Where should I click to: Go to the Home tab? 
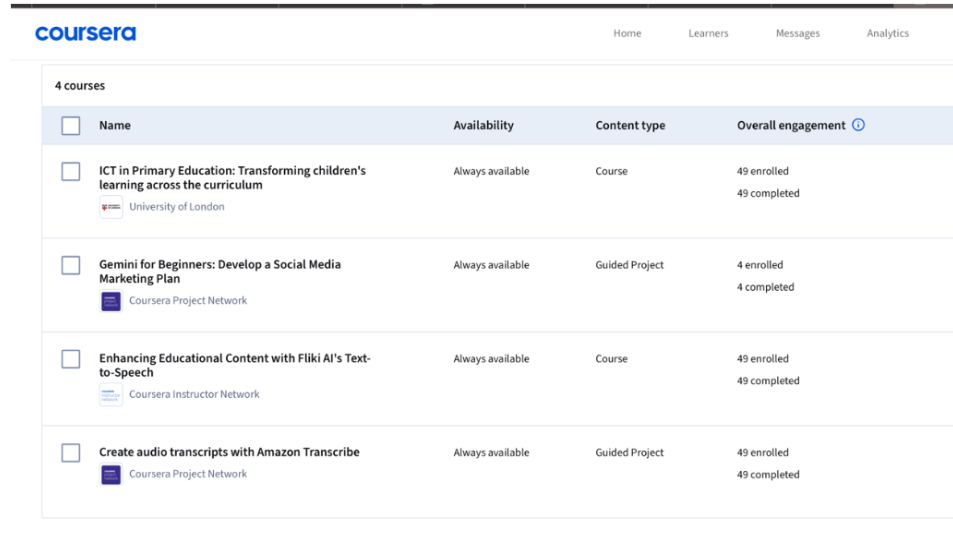point(627,33)
